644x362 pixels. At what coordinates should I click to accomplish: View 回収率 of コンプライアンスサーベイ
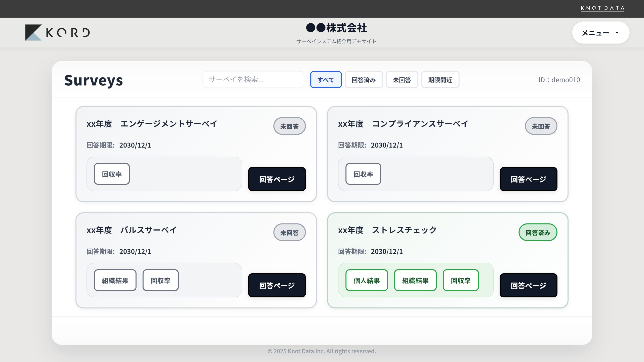(x=363, y=174)
